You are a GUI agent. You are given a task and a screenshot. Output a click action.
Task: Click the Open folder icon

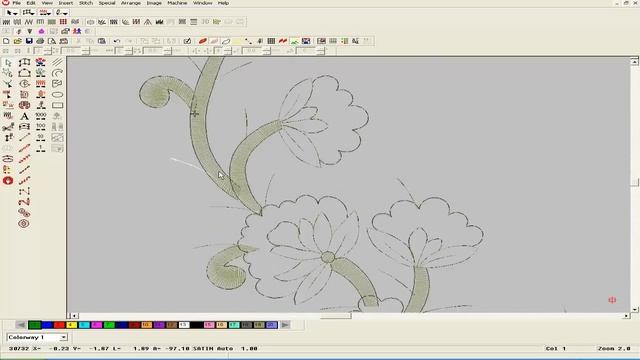tap(18, 41)
